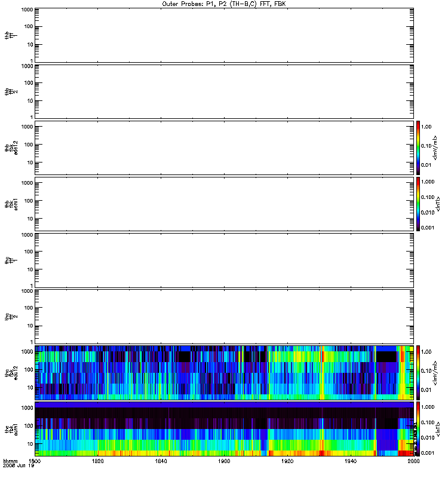Viewport: 448px width, 478px height.
Task: Select the "thc fff 1" panel axis label
Action: click(x=11, y=260)
